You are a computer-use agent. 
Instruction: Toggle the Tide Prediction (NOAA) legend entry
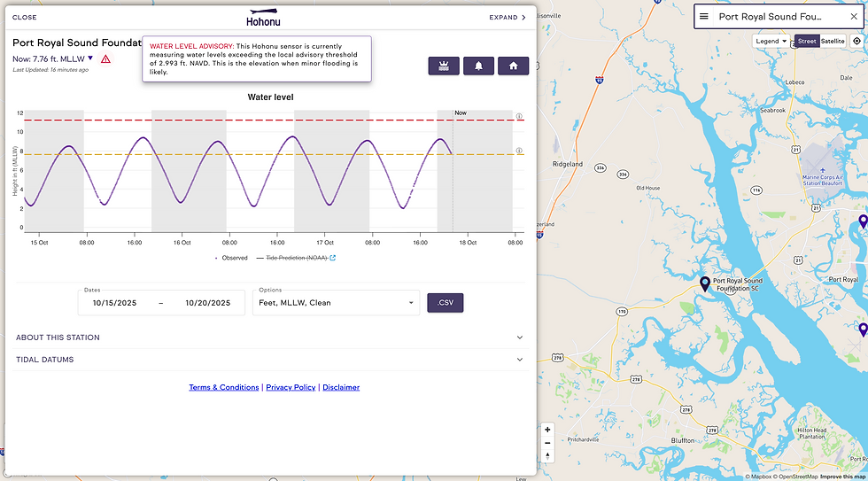click(292, 258)
